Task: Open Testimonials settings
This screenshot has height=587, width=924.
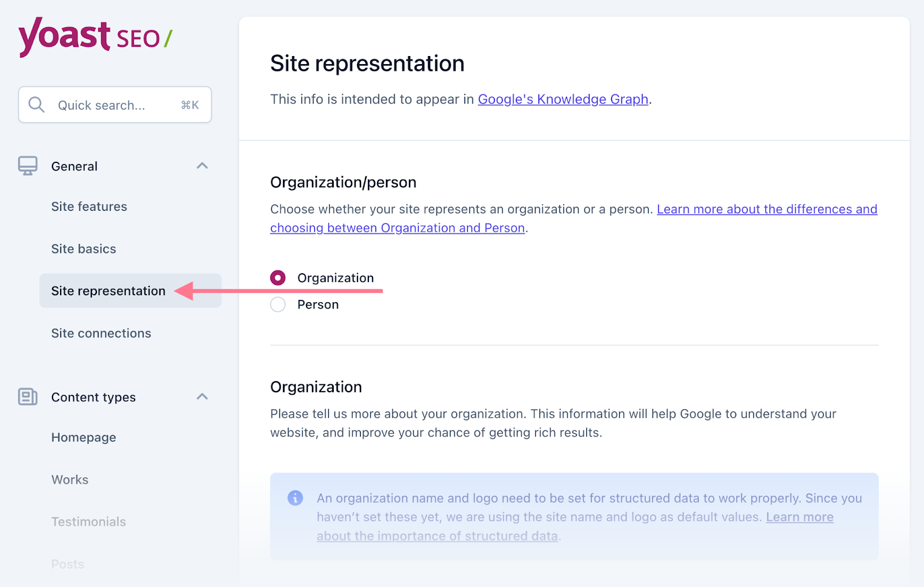Action: tap(88, 522)
